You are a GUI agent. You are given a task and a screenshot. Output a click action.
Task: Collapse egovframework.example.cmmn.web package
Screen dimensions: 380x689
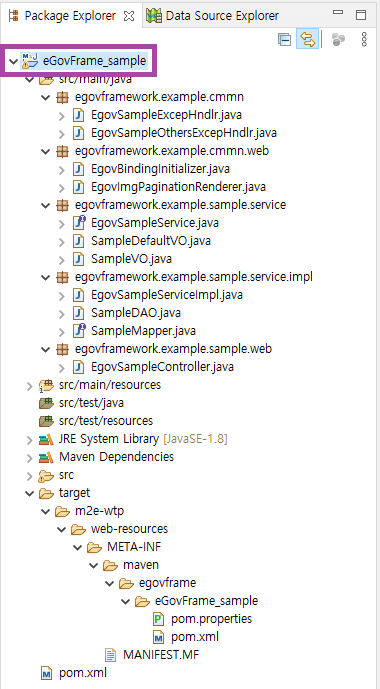45,151
